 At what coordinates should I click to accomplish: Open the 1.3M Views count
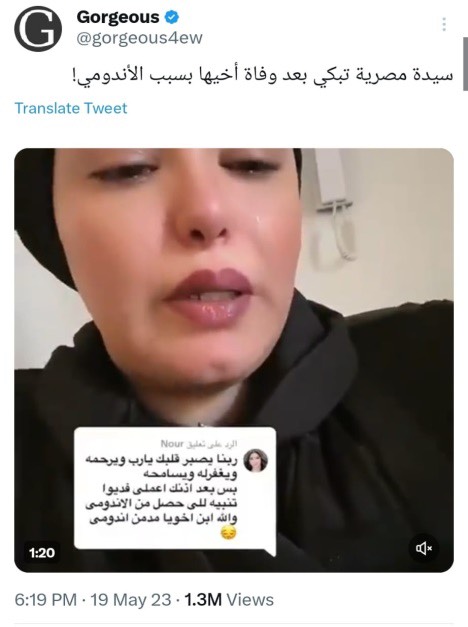(229, 600)
